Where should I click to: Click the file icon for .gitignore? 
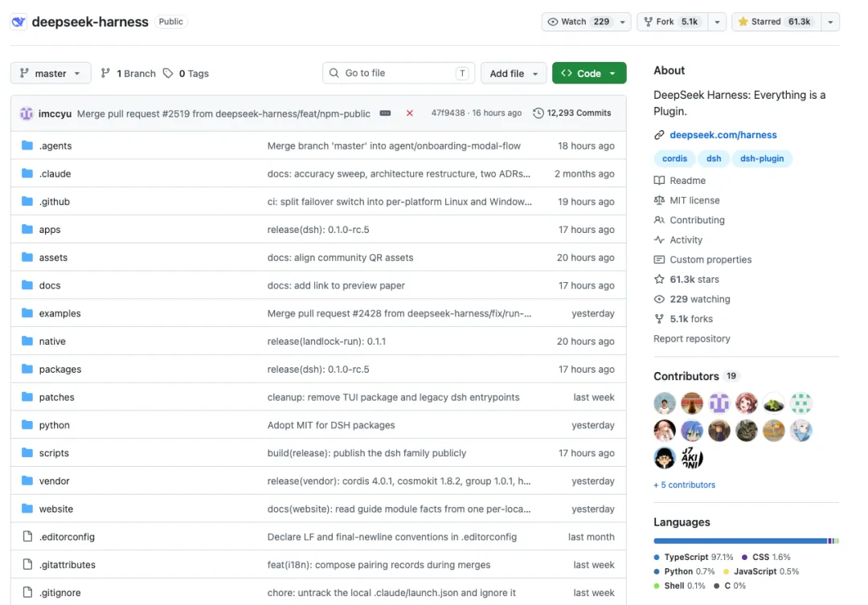click(27, 592)
